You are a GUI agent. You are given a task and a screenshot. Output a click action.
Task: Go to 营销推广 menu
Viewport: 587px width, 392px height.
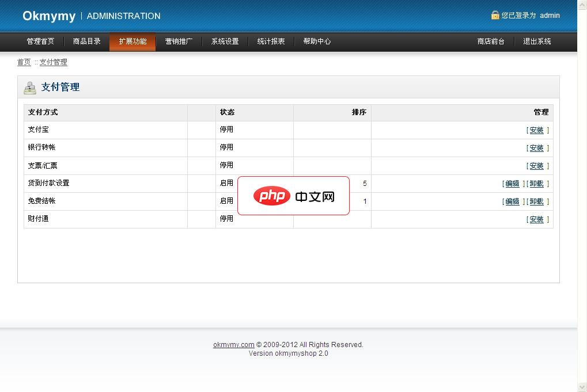[179, 41]
